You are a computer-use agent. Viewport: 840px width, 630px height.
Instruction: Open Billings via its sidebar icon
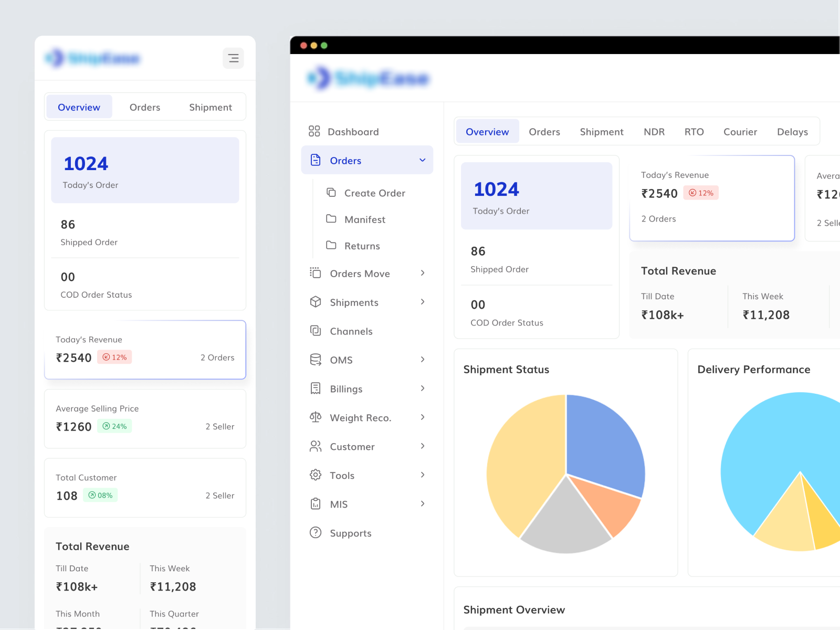(x=315, y=388)
